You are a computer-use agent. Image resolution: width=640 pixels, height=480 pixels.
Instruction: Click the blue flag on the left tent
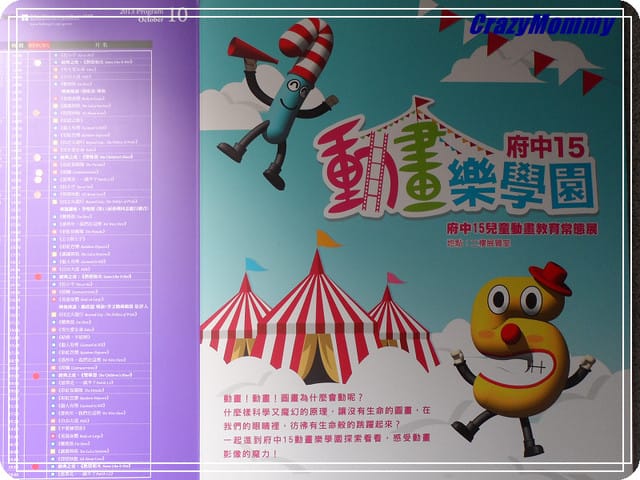click(256, 265)
